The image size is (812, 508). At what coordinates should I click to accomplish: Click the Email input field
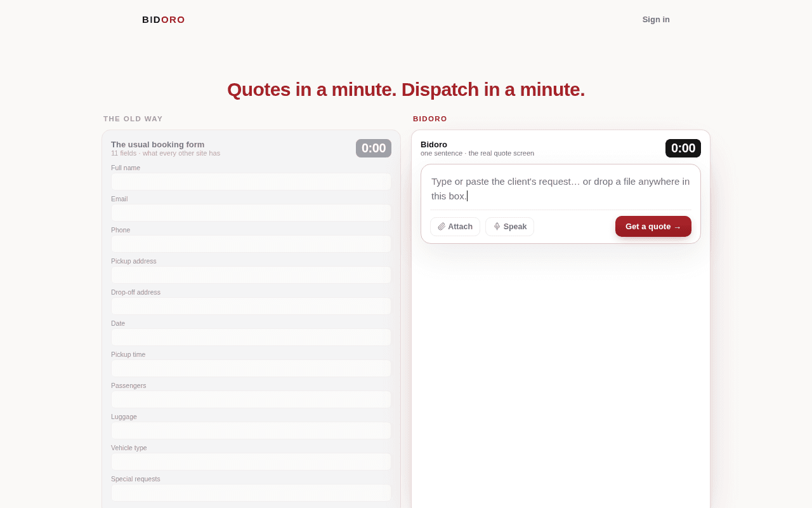tap(251, 213)
